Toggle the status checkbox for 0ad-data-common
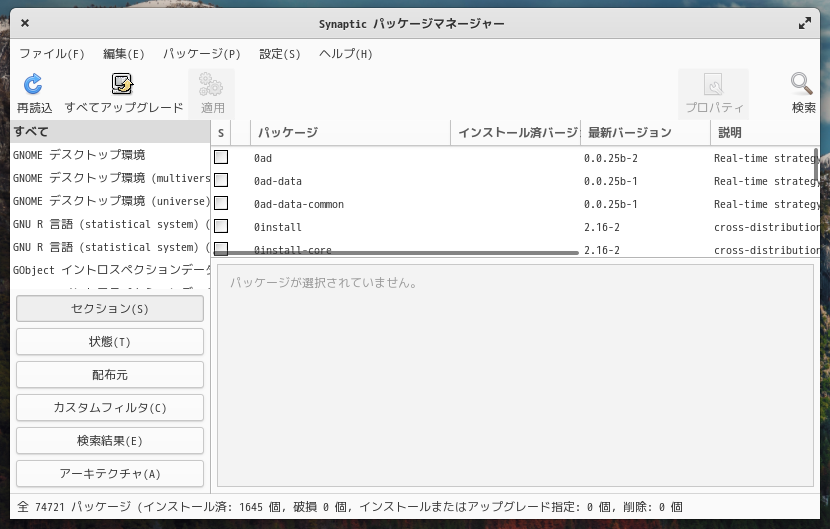The height and width of the screenshot is (529, 830). [221, 203]
